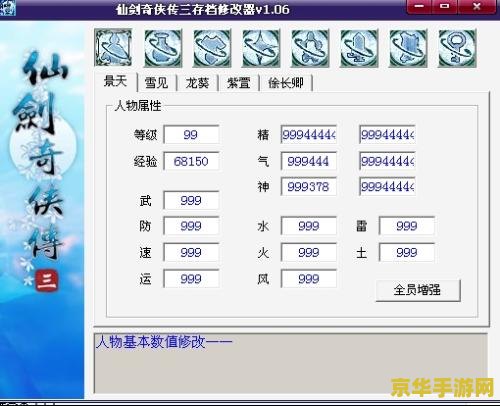Switch to the 徐长卿 tab
Screen dimensions: 500x406
(286, 83)
